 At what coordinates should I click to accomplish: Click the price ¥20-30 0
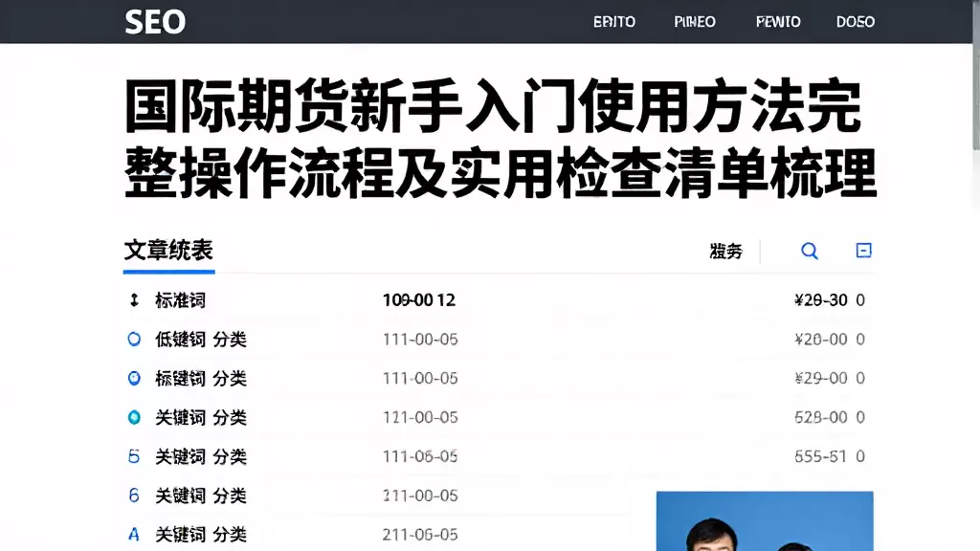click(830, 300)
